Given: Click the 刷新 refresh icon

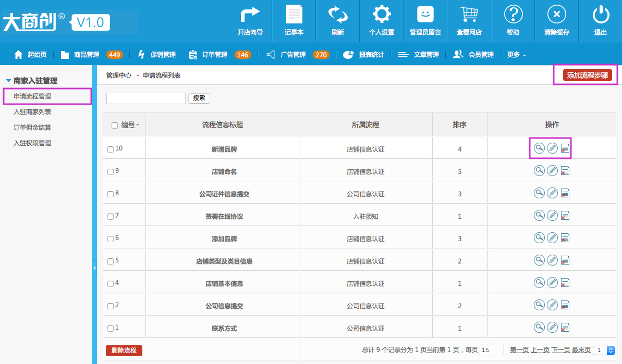Looking at the screenshot, I should [337, 15].
